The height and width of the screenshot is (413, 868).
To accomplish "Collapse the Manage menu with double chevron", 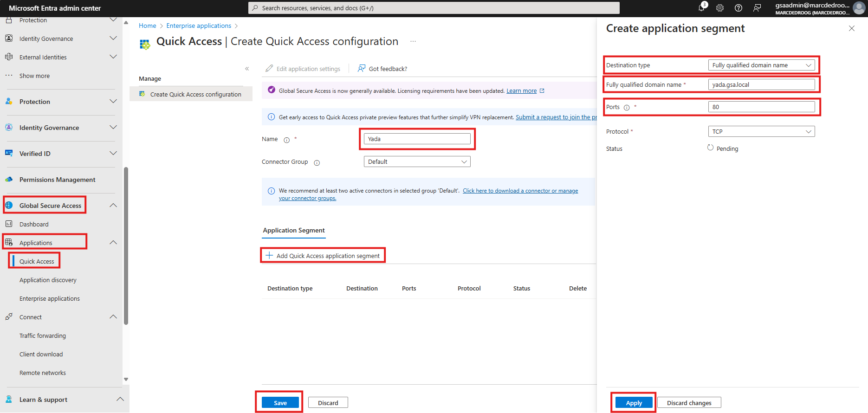I will click(247, 69).
